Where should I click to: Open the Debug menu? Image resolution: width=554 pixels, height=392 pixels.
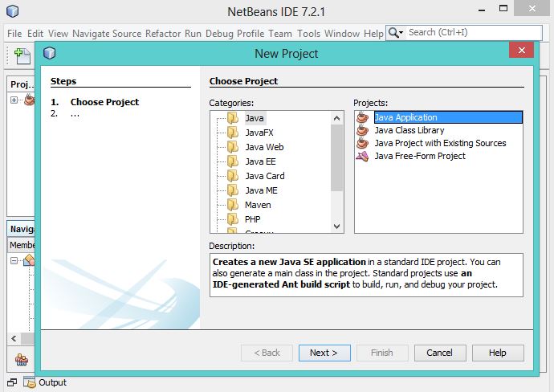[219, 34]
